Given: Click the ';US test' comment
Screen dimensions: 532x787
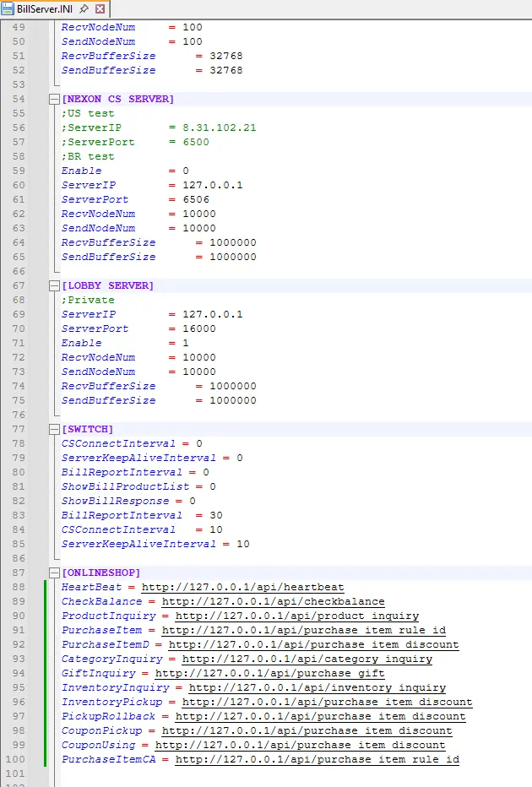Looking at the screenshot, I should 88,113.
